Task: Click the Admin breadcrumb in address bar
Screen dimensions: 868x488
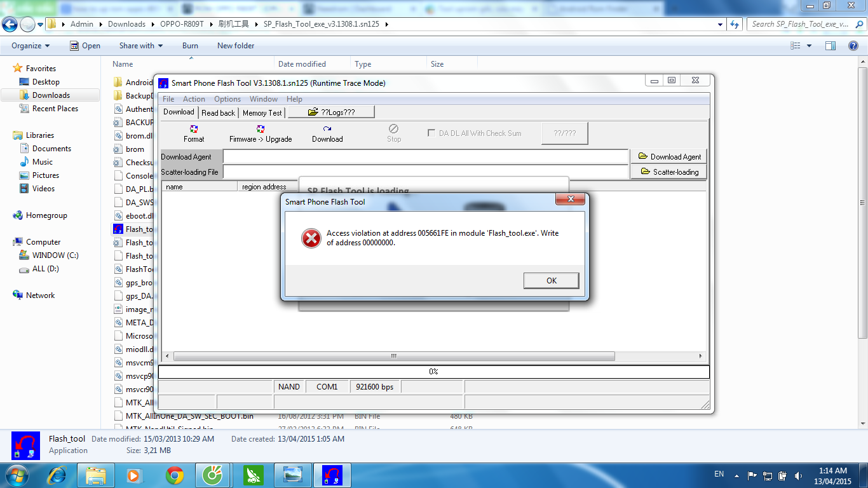Action: (81, 24)
